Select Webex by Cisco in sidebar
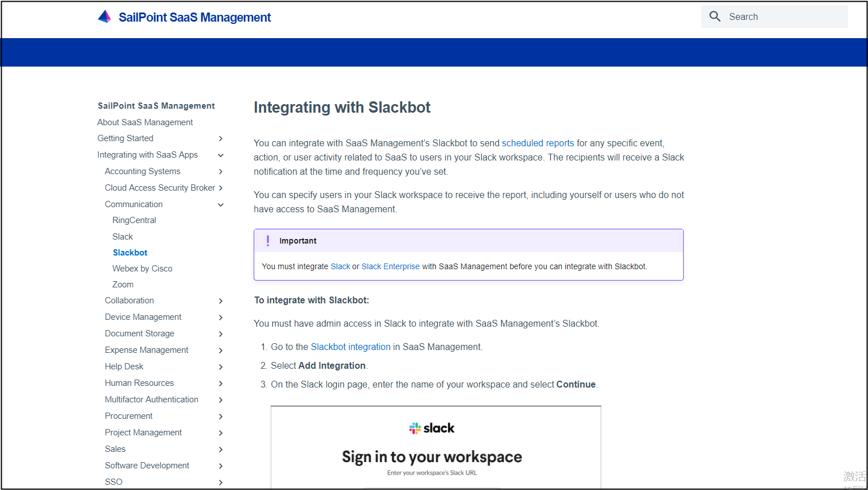The height and width of the screenshot is (490, 868). (x=142, y=269)
